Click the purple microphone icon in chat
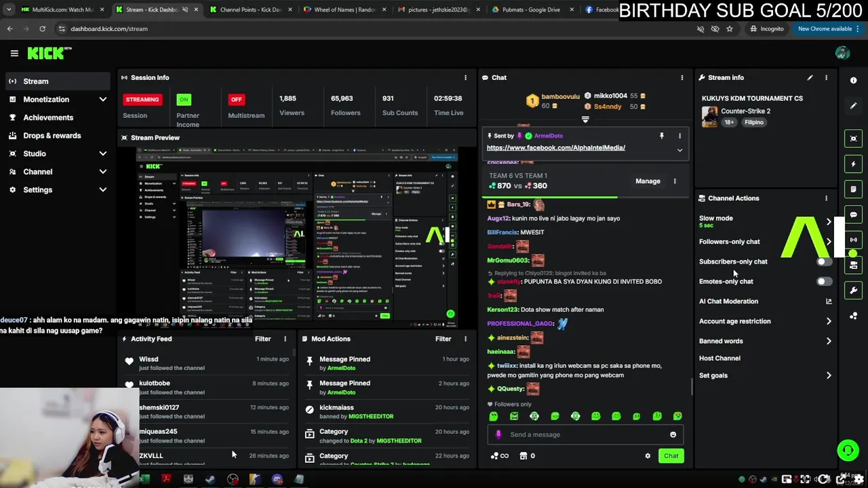The width and height of the screenshot is (868, 488). tap(498, 435)
